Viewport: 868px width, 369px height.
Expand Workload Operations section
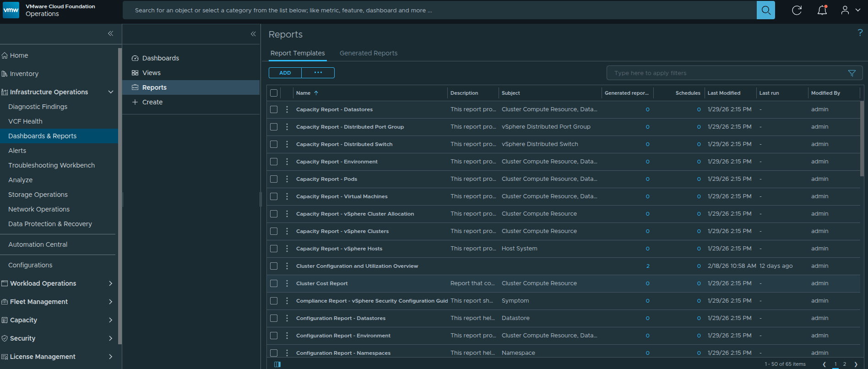pyautogui.click(x=110, y=283)
